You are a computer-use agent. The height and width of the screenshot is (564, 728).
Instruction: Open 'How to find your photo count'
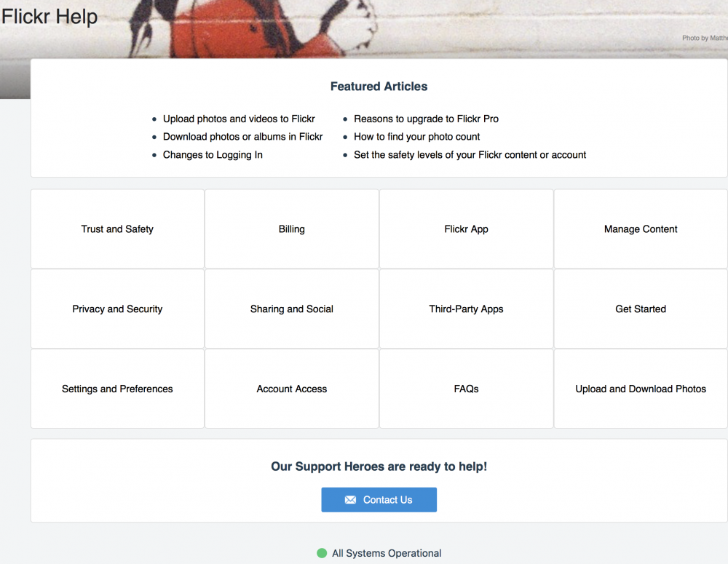(417, 137)
